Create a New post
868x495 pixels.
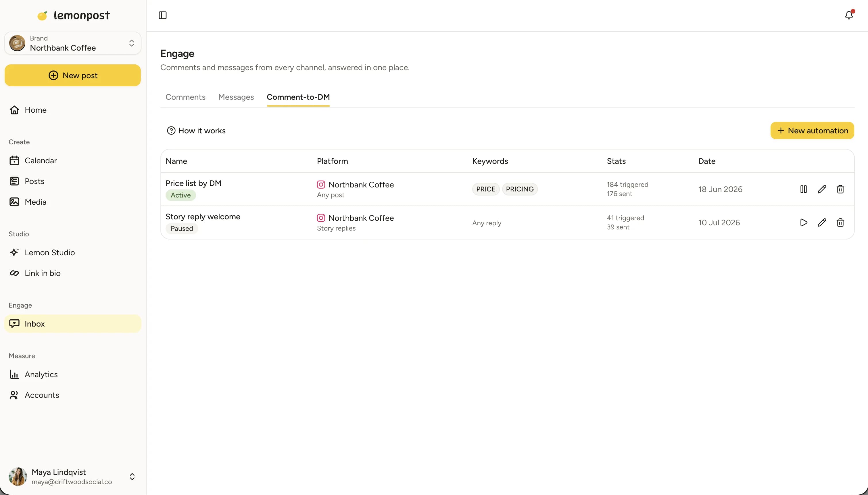click(x=73, y=75)
